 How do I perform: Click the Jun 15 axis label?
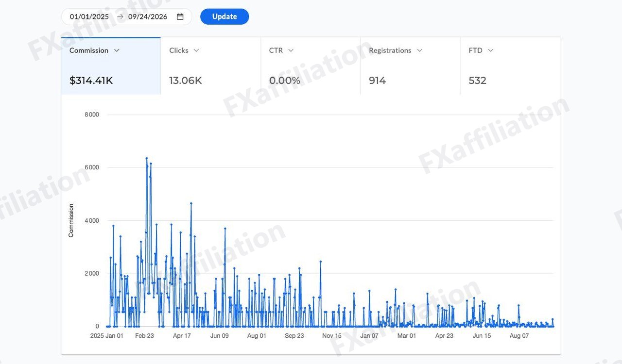tap(482, 336)
